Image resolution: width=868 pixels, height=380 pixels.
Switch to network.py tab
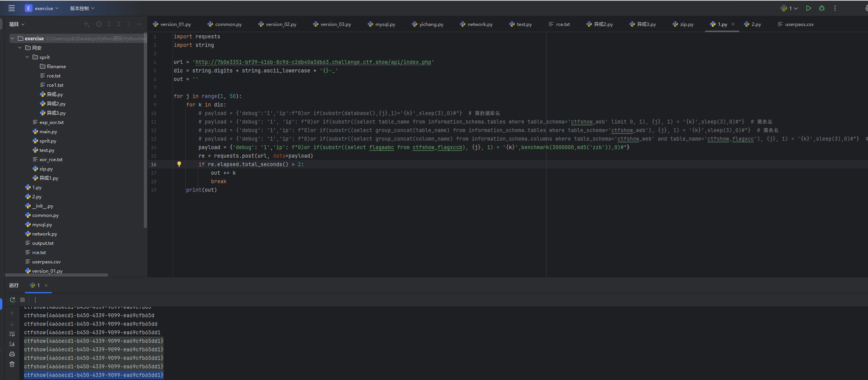coord(476,24)
